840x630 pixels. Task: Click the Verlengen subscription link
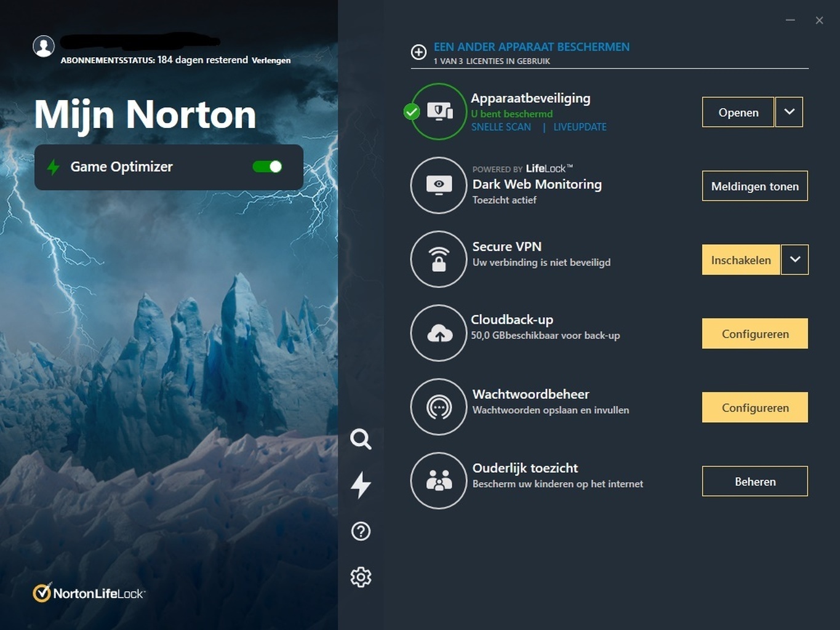pyautogui.click(x=271, y=60)
